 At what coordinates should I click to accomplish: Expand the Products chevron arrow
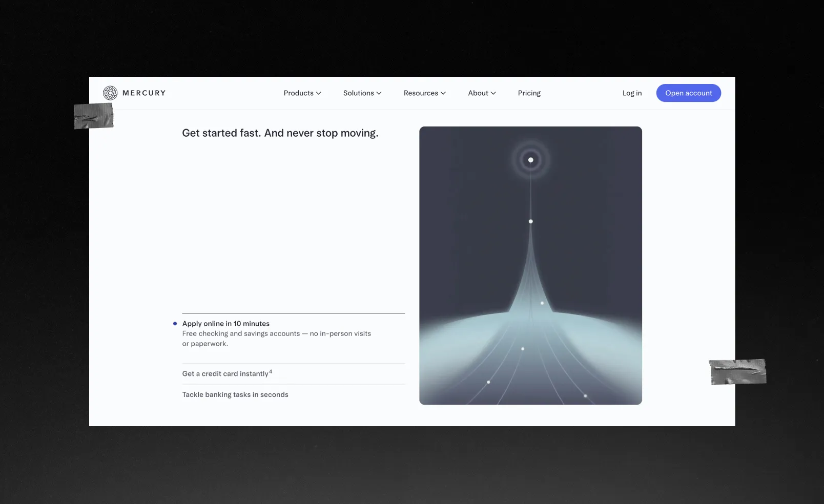coord(319,93)
